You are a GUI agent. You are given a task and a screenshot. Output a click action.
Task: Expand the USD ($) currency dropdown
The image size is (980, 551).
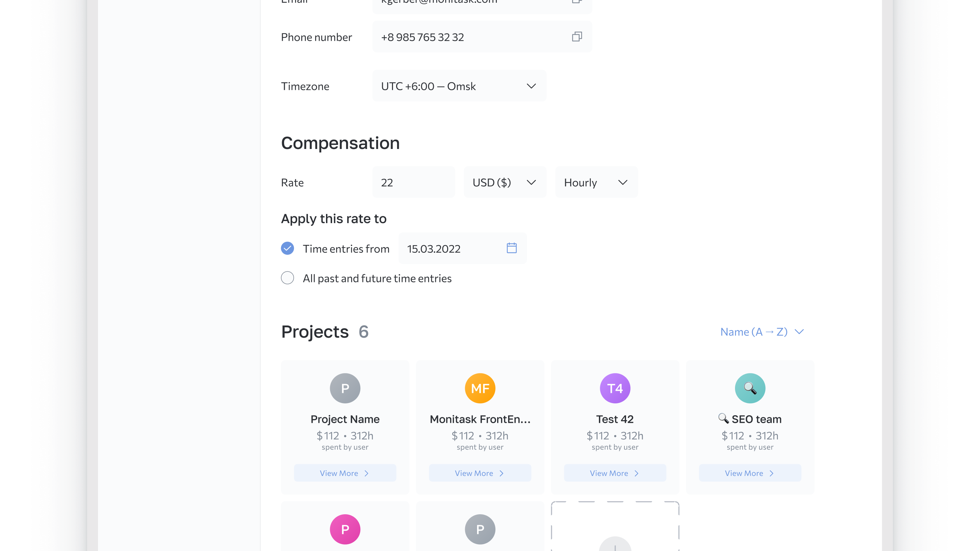[x=504, y=183]
